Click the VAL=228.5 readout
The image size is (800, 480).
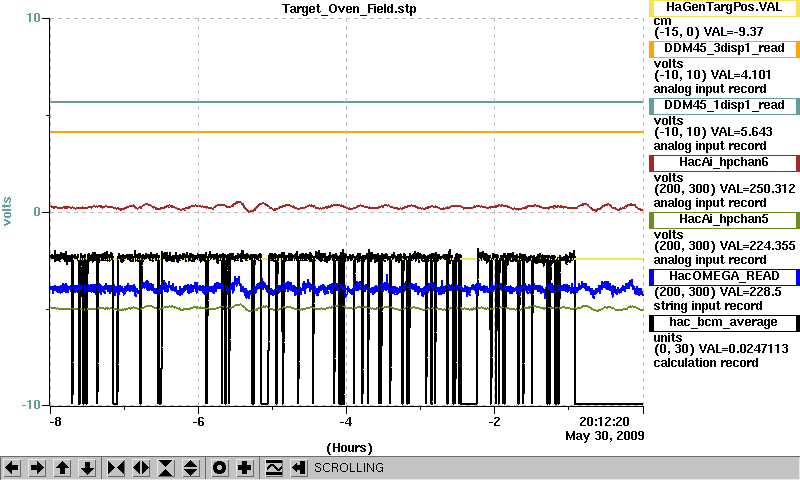pos(750,292)
